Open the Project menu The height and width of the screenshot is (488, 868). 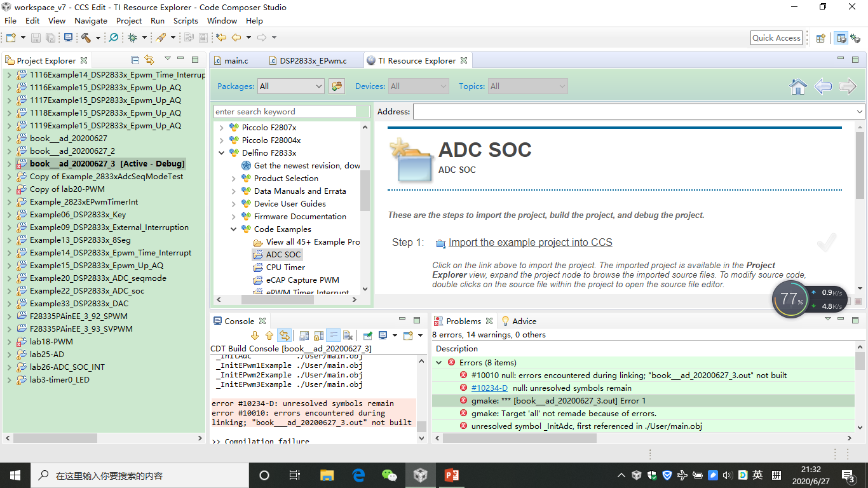tap(129, 20)
